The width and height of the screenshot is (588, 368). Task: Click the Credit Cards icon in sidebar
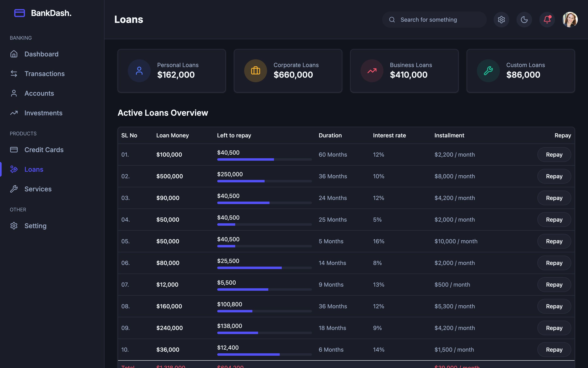pos(14,150)
